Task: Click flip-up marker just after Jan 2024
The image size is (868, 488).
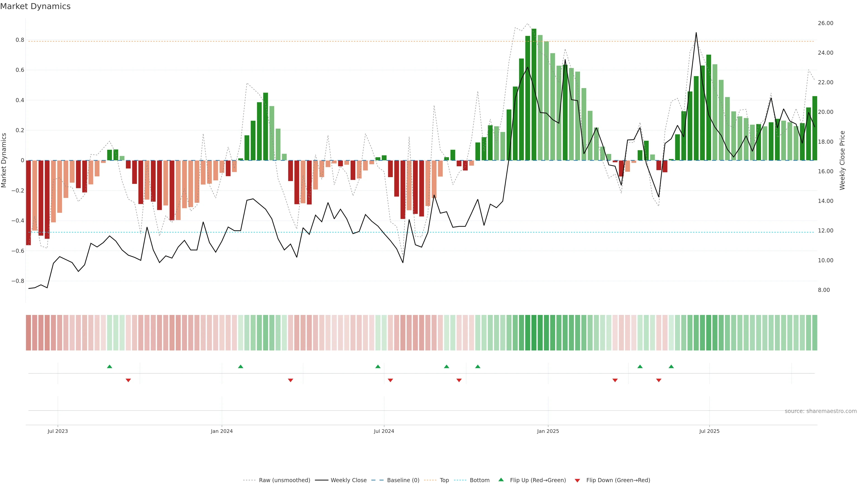Action: click(241, 366)
